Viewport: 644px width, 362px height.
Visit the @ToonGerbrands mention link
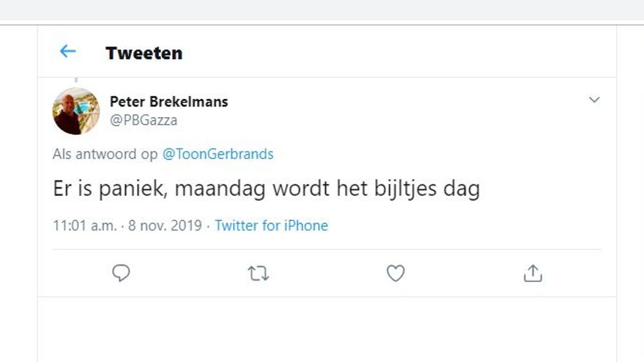(217, 154)
